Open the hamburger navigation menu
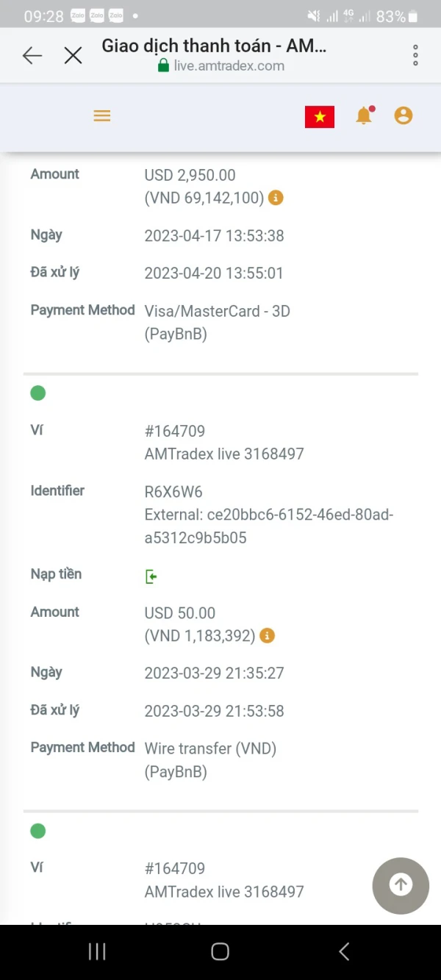The image size is (441, 980). [x=102, y=116]
